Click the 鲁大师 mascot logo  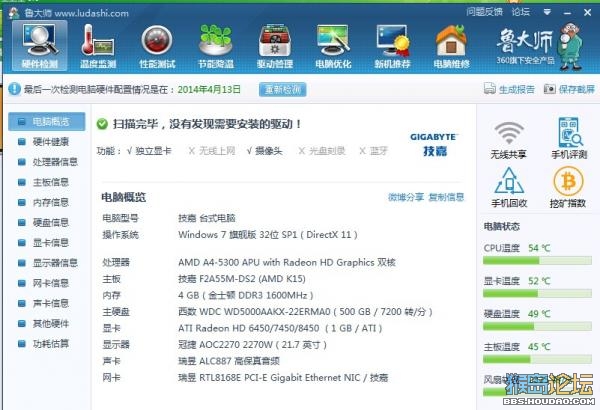tap(571, 46)
